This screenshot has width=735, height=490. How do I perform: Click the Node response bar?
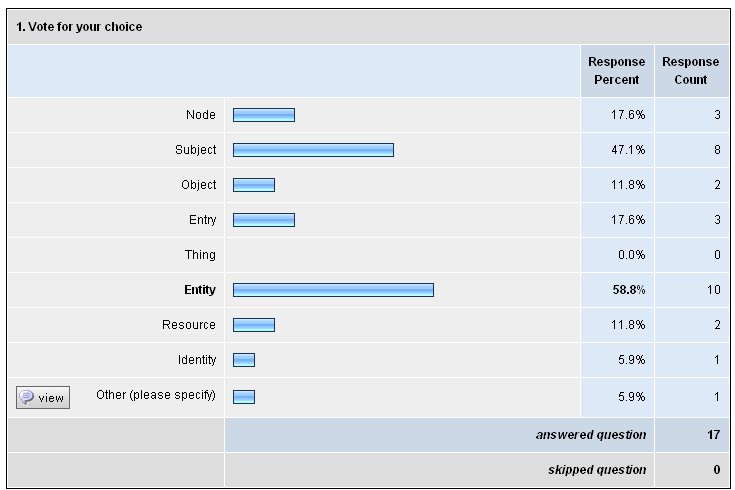[x=264, y=115]
